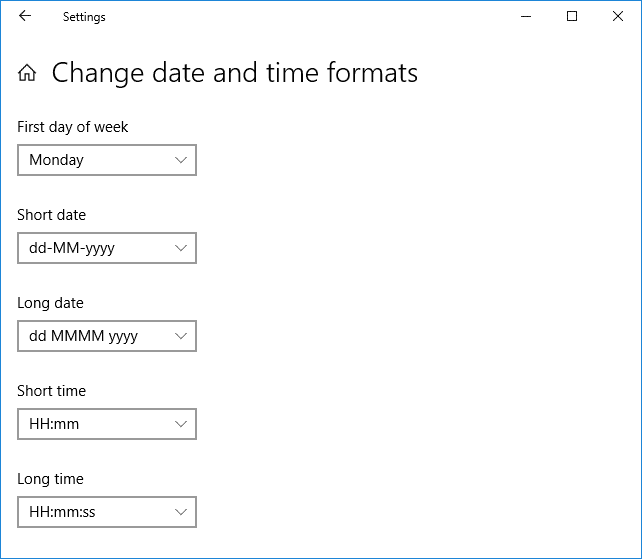Image resolution: width=642 pixels, height=559 pixels.
Task: Click the Long time label
Action: (50, 479)
